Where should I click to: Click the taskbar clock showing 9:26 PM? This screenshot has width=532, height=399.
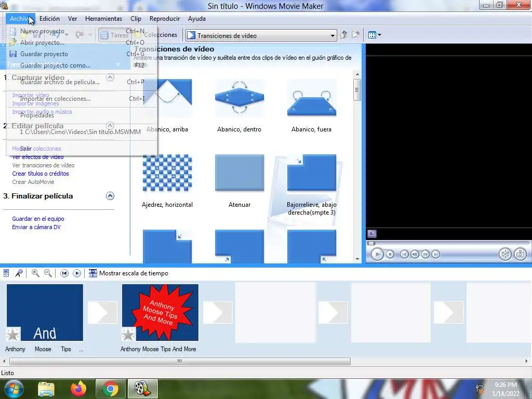coord(506,389)
